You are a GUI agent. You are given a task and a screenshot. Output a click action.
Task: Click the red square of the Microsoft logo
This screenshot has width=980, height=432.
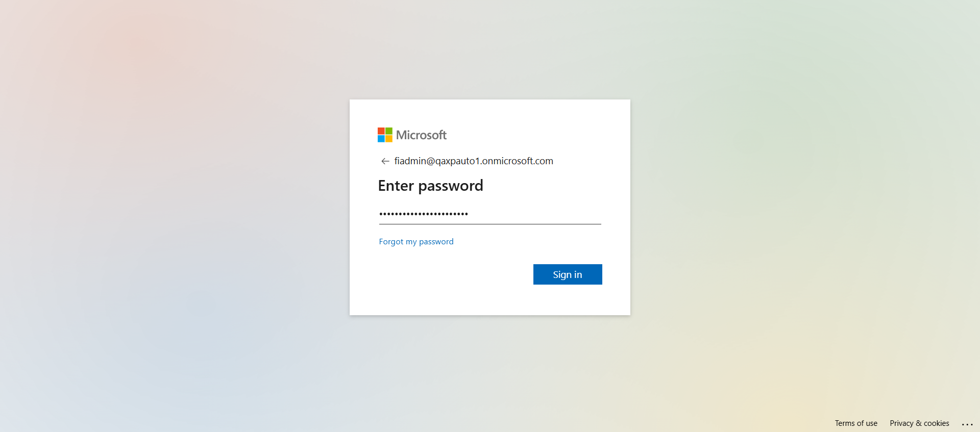point(381,131)
